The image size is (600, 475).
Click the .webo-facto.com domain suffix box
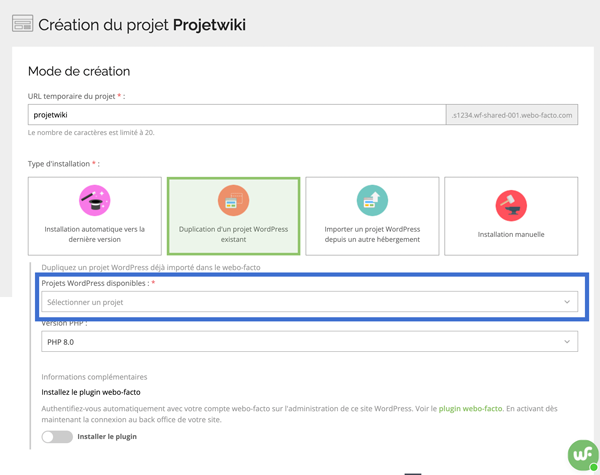(512, 115)
